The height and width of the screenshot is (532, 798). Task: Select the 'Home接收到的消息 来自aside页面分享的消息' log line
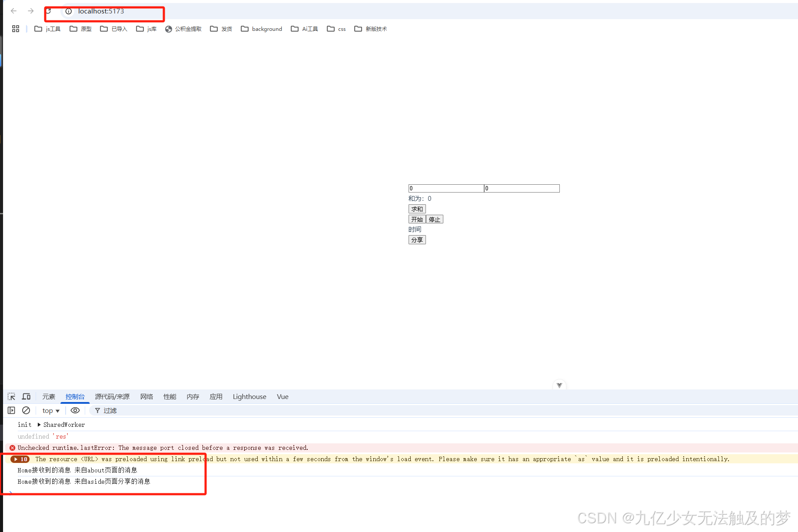84,482
